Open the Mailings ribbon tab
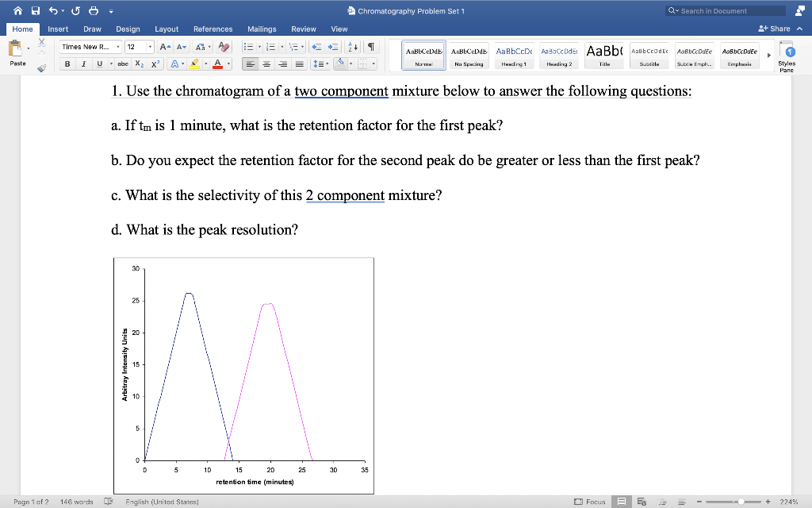 point(262,29)
